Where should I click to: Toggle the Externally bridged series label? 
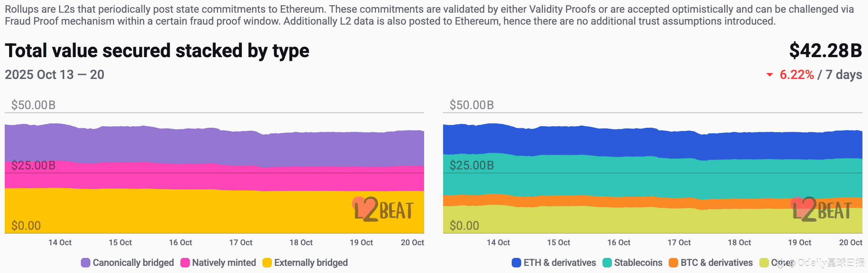point(311,263)
